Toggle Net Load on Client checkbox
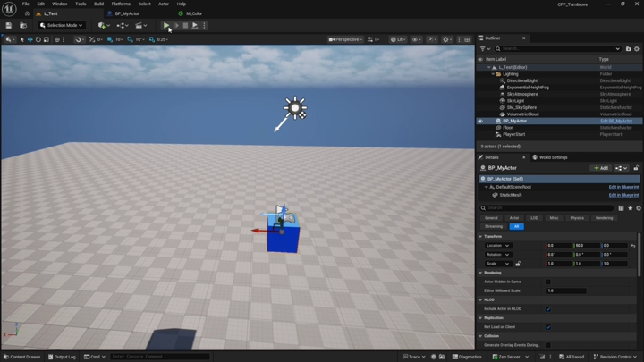This screenshot has height=362, width=644. (x=548, y=327)
